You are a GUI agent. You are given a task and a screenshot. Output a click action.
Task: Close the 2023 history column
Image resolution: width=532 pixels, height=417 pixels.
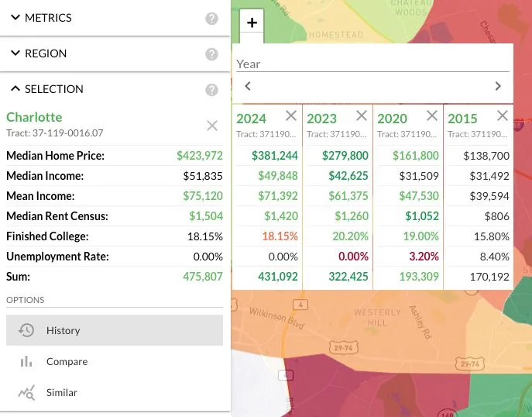click(x=362, y=115)
